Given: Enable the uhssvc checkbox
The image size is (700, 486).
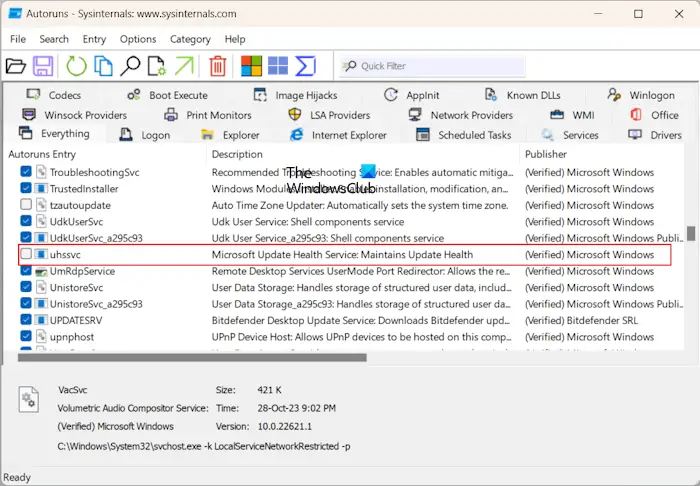Looking at the screenshot, I should click(26, 254).
